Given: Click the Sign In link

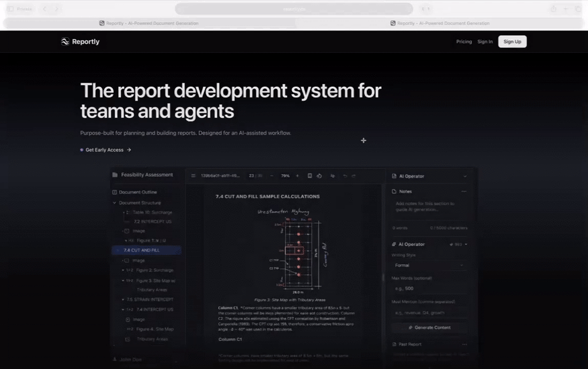Looking at the screenshot, I should point(485,41).
